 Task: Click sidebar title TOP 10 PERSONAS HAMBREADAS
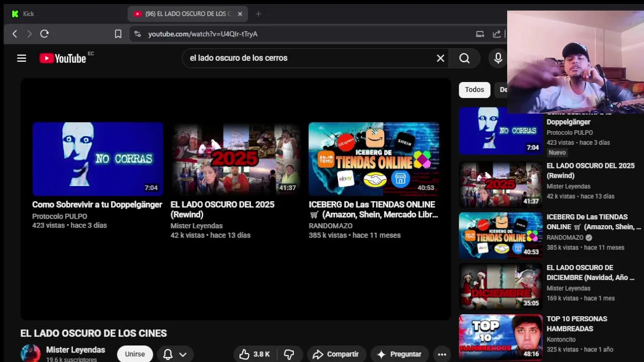click(x=577, y=324)
